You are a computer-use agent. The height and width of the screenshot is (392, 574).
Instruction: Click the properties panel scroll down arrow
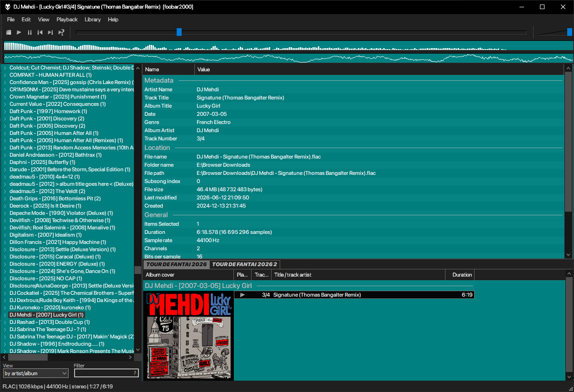(x=568, y=255)
